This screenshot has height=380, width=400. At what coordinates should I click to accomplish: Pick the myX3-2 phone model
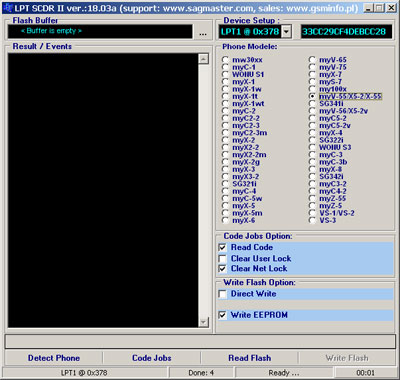(x=226, y=177)
